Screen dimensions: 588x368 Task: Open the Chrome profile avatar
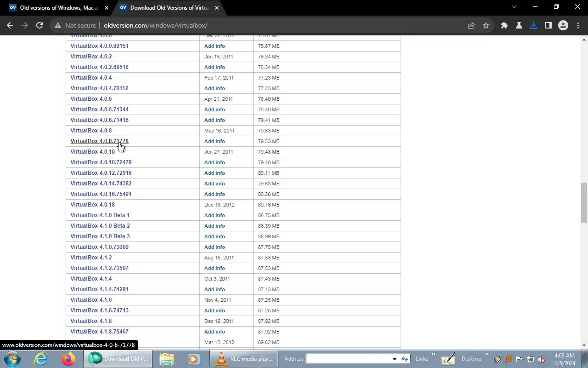point(563,26)
